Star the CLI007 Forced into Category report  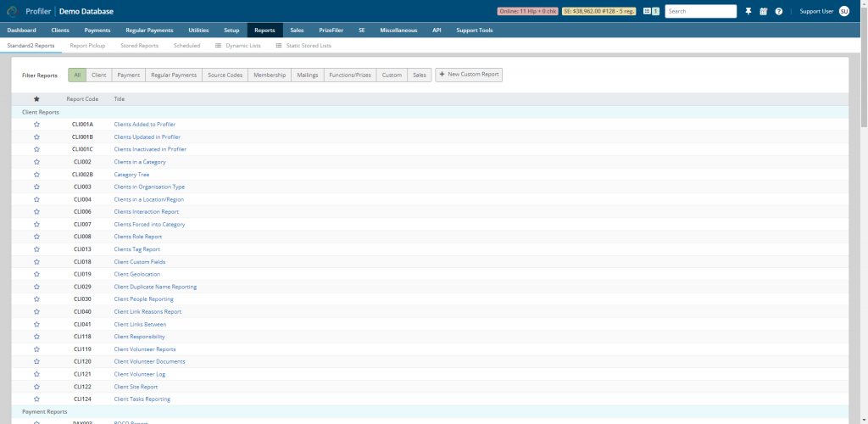point(36,225)
